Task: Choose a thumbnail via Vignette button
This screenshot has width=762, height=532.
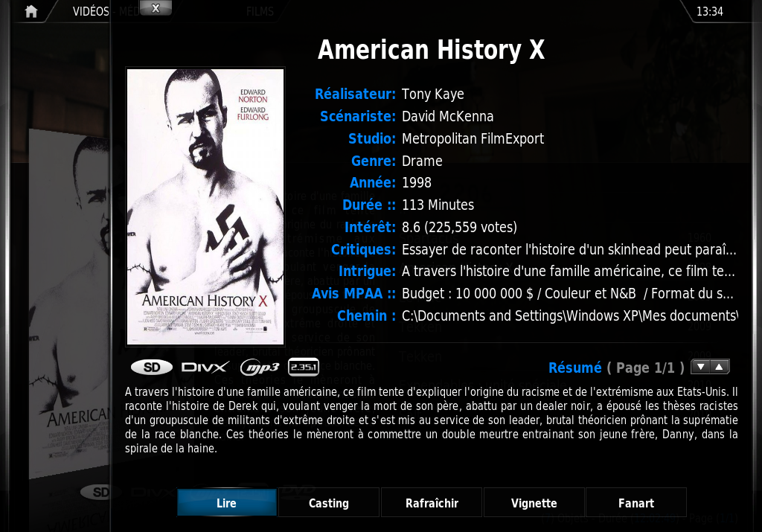Action: pyautogui.click(x=534, y=503)
